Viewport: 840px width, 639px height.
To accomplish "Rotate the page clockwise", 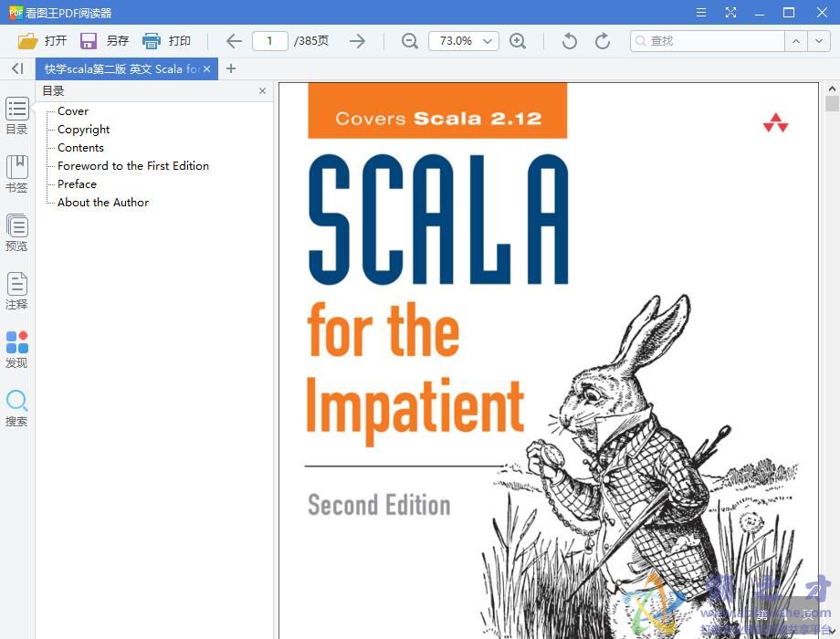I will pyautogui.click(x=603, y=41).
